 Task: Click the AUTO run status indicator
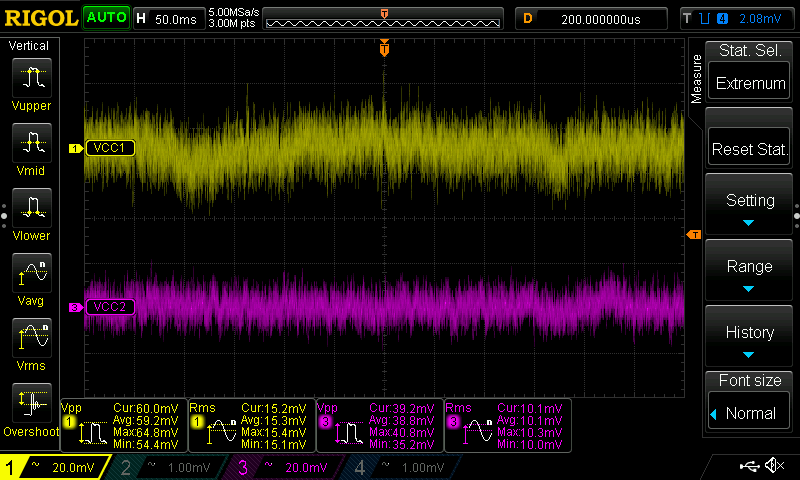click(106, 18)
